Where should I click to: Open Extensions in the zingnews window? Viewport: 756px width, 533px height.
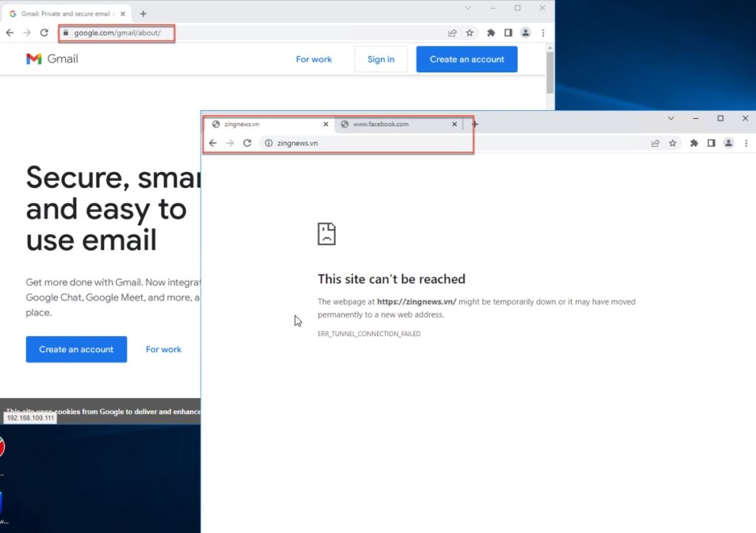click(694, 143)
